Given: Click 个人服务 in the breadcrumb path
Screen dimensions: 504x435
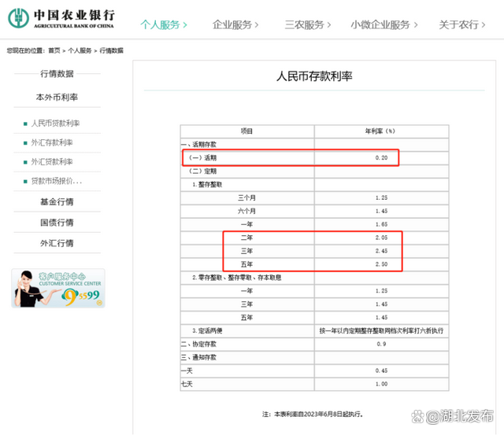Looking at the screenshot, I should 80,50.
